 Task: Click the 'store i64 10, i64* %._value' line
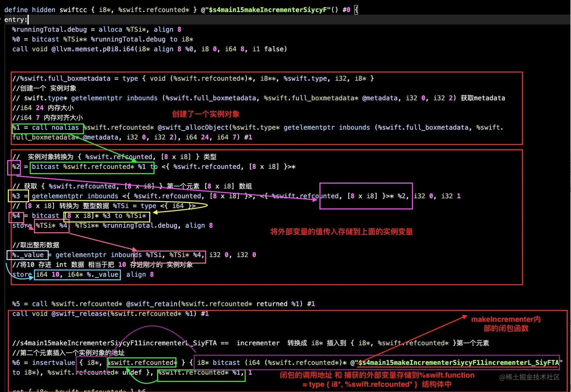pos(83,275)
